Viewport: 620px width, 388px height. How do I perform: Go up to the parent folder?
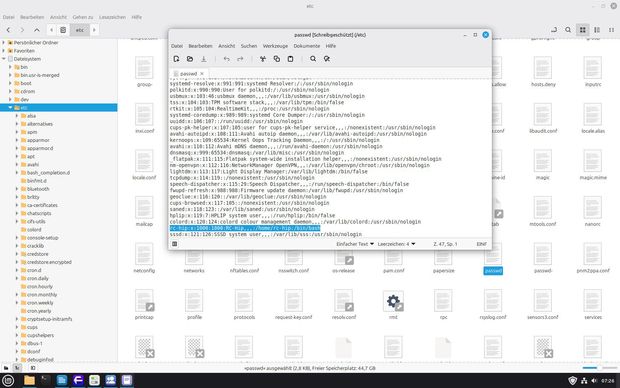tap(36, 30)
